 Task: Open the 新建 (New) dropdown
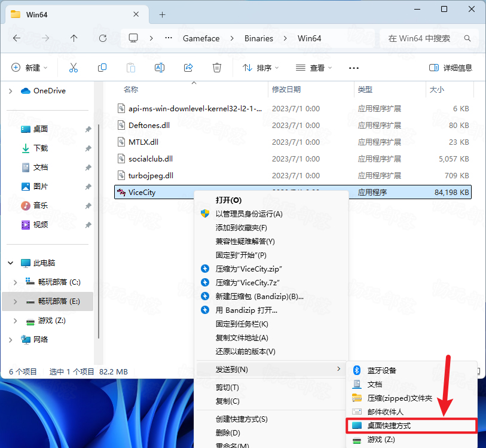29,68
